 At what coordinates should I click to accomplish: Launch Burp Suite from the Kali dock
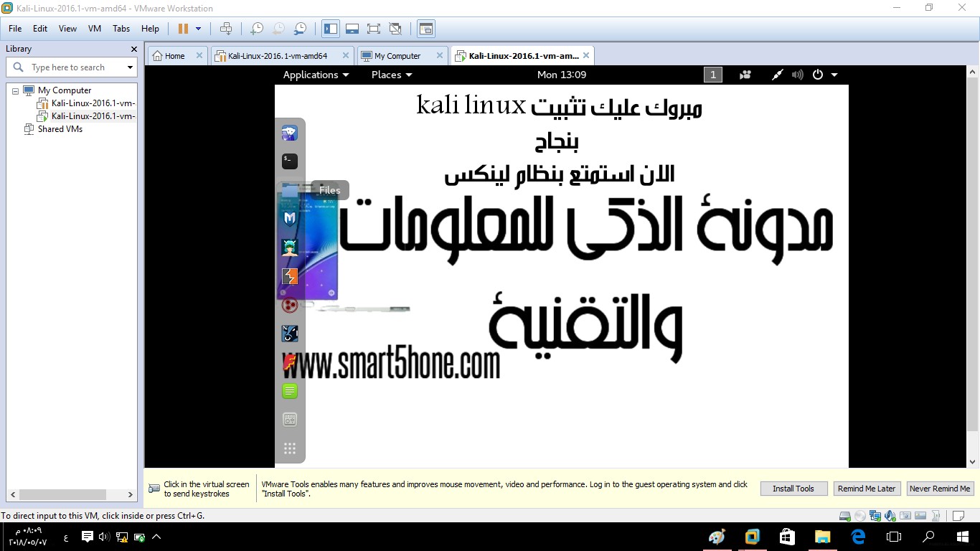pos(290,276)
